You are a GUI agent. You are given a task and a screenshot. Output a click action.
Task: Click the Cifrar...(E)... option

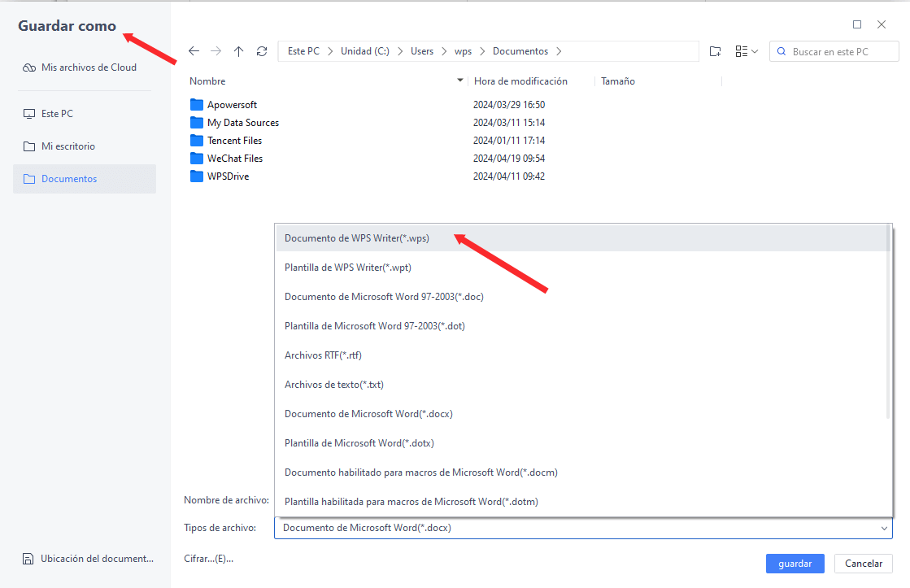[208, 559]
